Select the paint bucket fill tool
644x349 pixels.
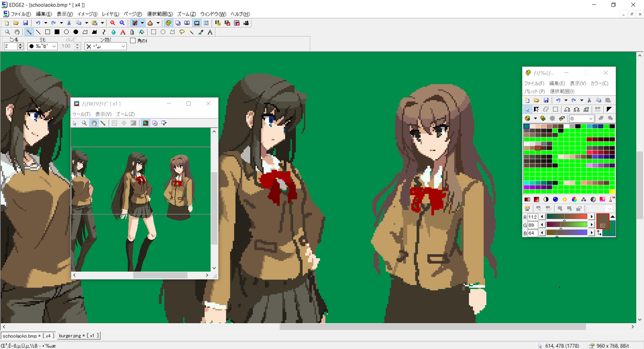coord(142,32)
